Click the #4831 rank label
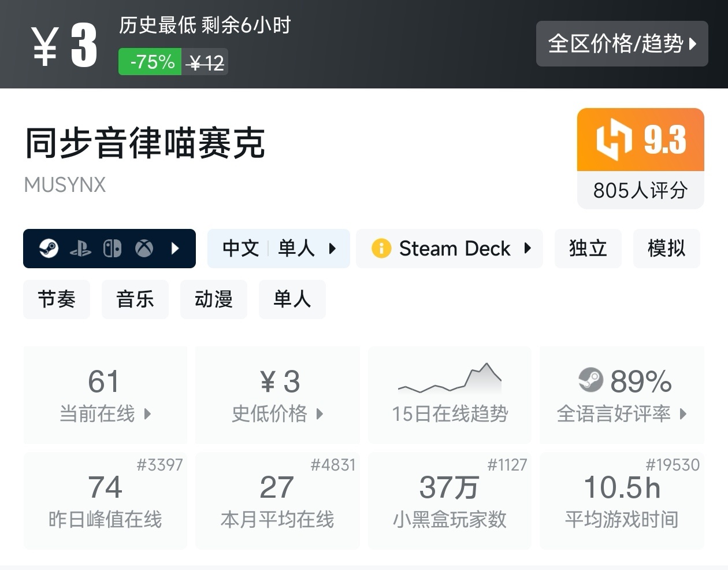 click(x=333, y=465)
